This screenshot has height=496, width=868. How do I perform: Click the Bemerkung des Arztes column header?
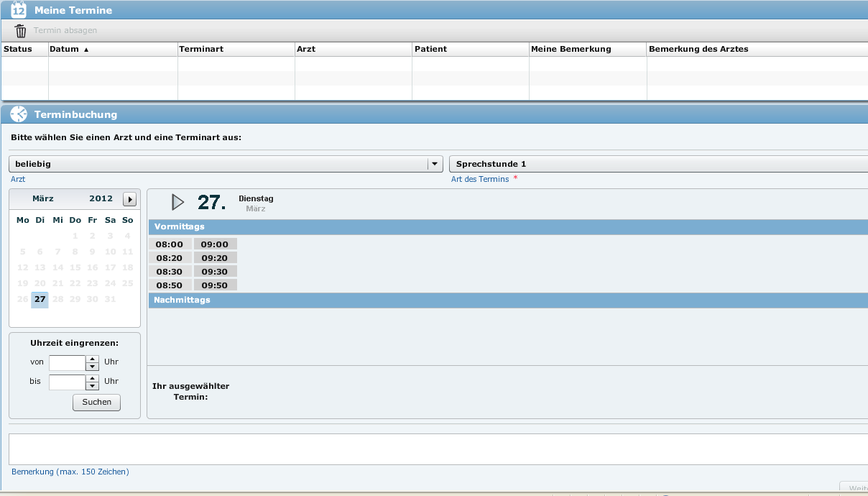(757, 49)
